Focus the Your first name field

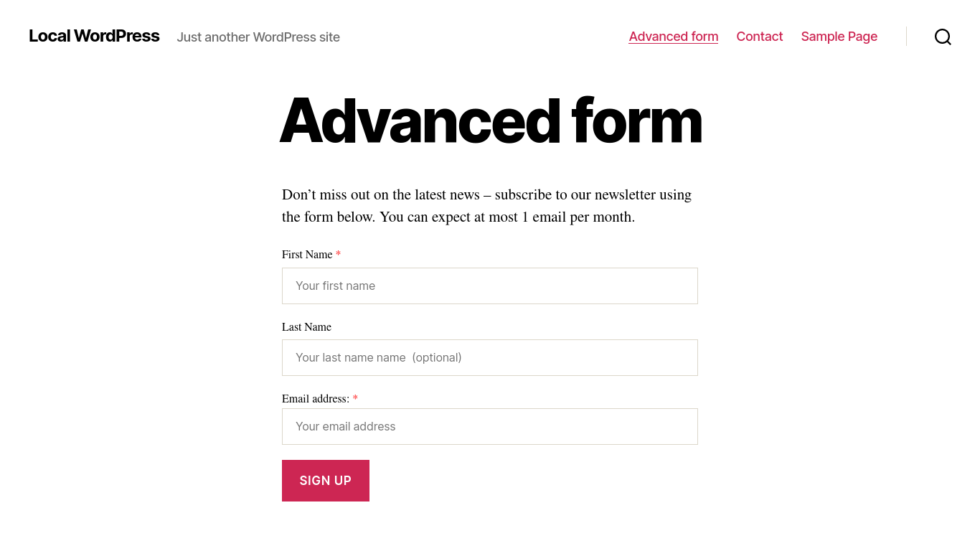[489, 286]
